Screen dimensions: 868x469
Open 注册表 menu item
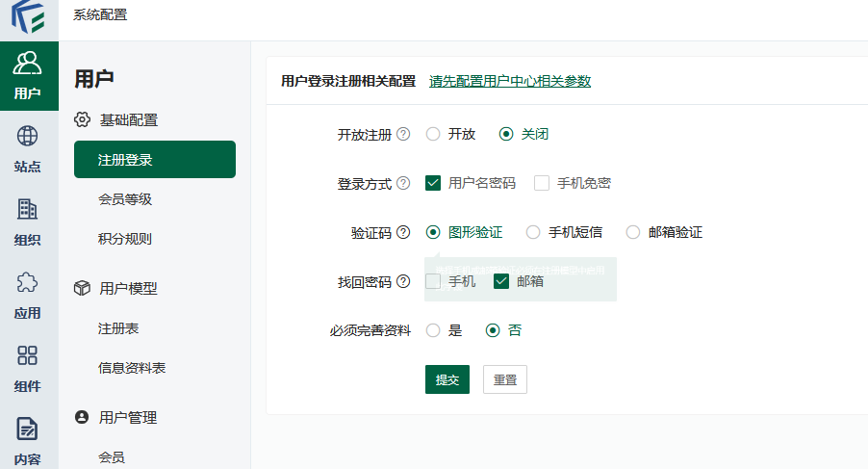coord(118,328)
